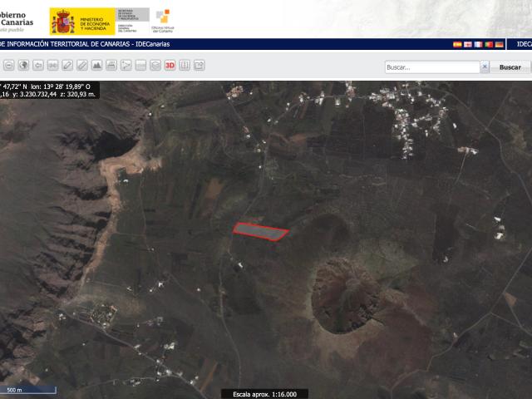Click the horizontal split view icon
The height and width of the screenshot is (399, 532).
tap(140, 65)
